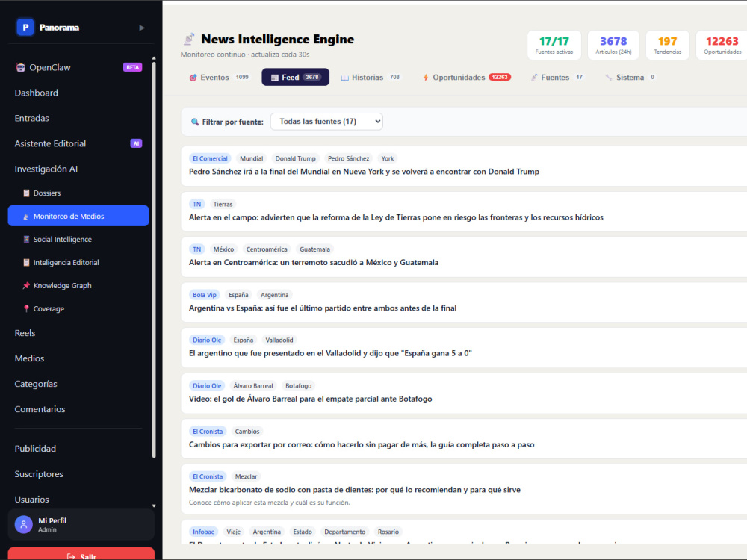
Task: Switch to the Historias tab
Action: (371, 77)
